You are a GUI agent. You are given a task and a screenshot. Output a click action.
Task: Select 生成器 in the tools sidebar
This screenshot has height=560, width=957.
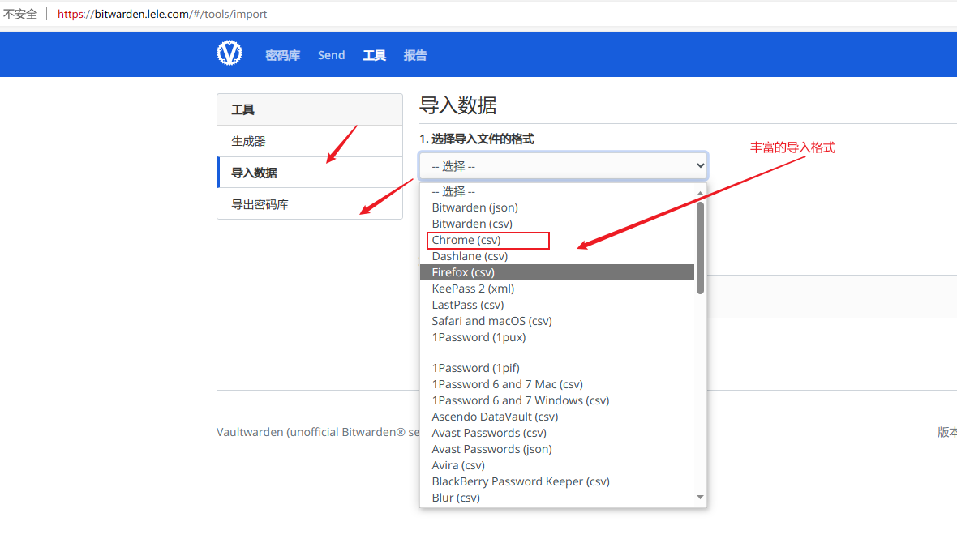point(310,141)
